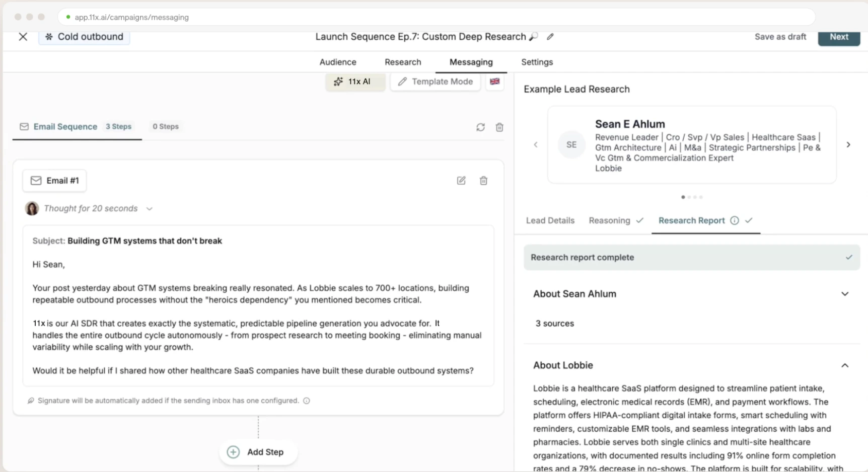Show the previous example lead with the left arrow
The height and width of the screenshot is (472, 868).
[x=536, y=145]
